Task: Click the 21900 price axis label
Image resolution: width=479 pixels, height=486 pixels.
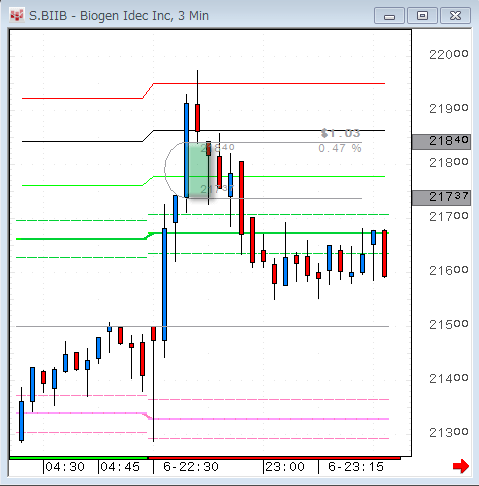Action: (x=449, y=108)
